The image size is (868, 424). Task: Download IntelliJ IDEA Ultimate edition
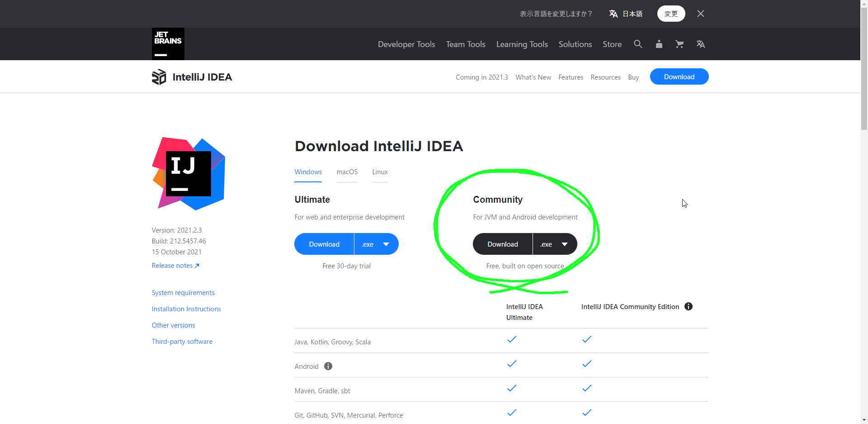324,244
